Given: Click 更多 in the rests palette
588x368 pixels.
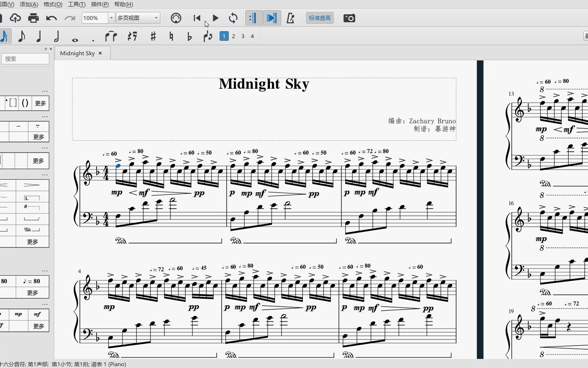Looking at the screenshot, I should (x=39, y=137).
